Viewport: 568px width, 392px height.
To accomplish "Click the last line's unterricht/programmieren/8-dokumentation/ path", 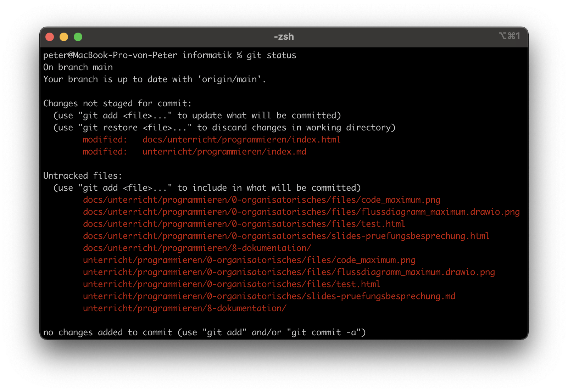I will (x=184, y=308).
